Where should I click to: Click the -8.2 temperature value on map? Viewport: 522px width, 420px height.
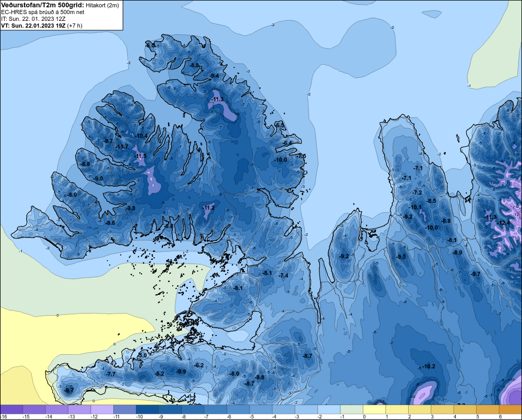[159, 374]
